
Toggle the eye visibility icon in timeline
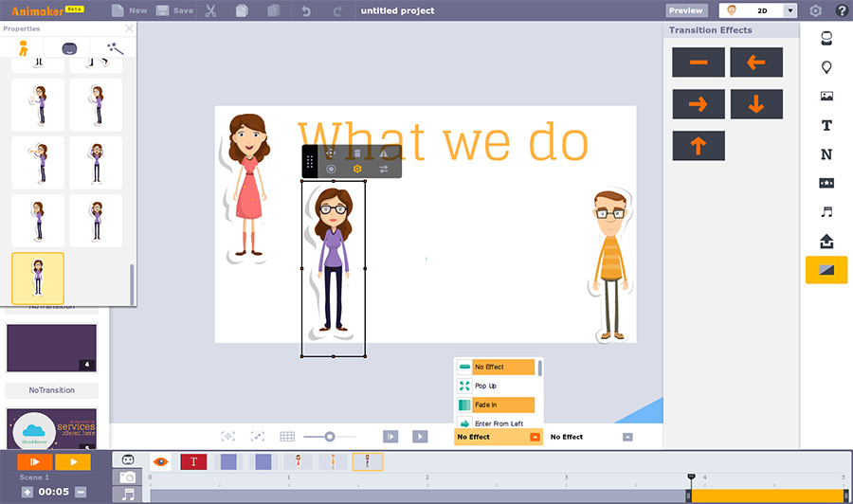160,461
